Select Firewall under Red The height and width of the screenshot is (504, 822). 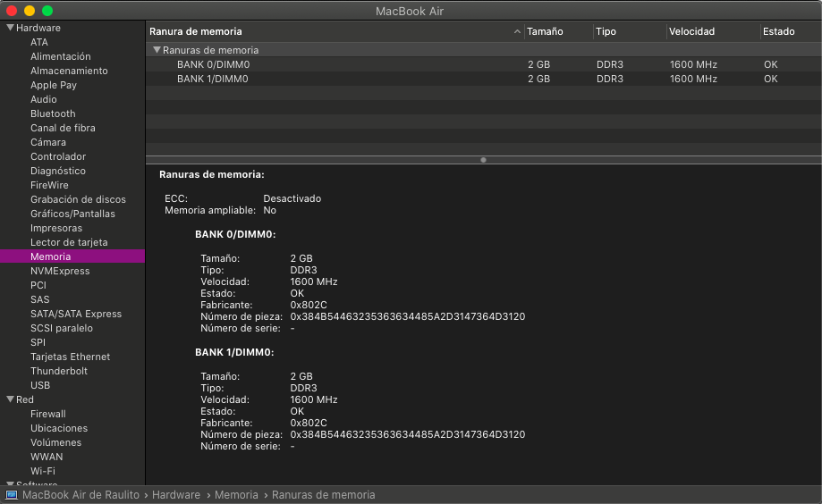47,414
